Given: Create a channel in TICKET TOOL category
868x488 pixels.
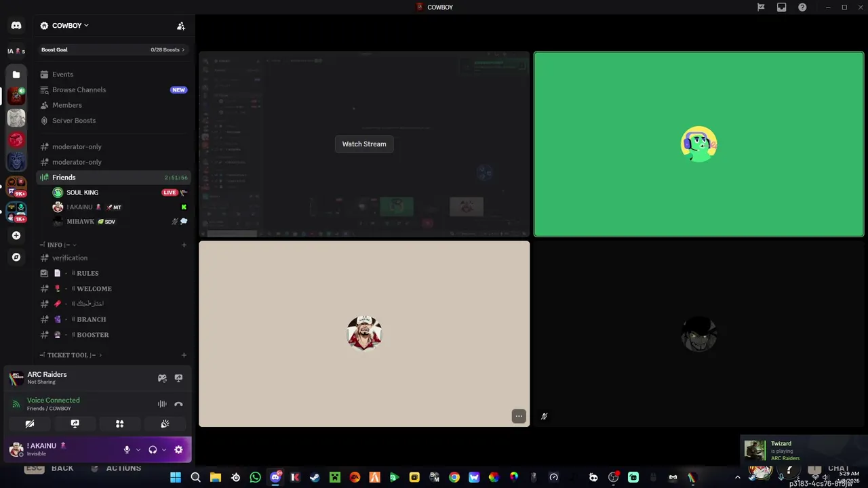Looking at the screenshot, I should (184, 355).
